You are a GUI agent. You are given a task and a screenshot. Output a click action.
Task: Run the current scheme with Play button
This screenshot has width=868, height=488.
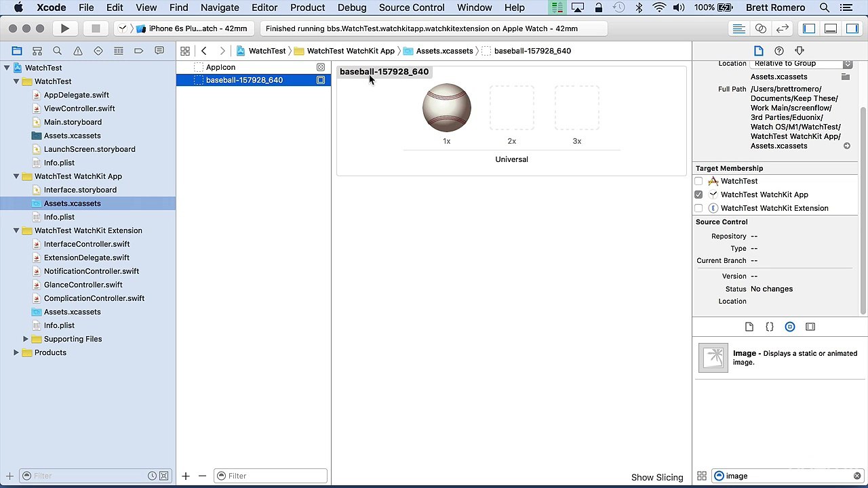coord(65,28)
